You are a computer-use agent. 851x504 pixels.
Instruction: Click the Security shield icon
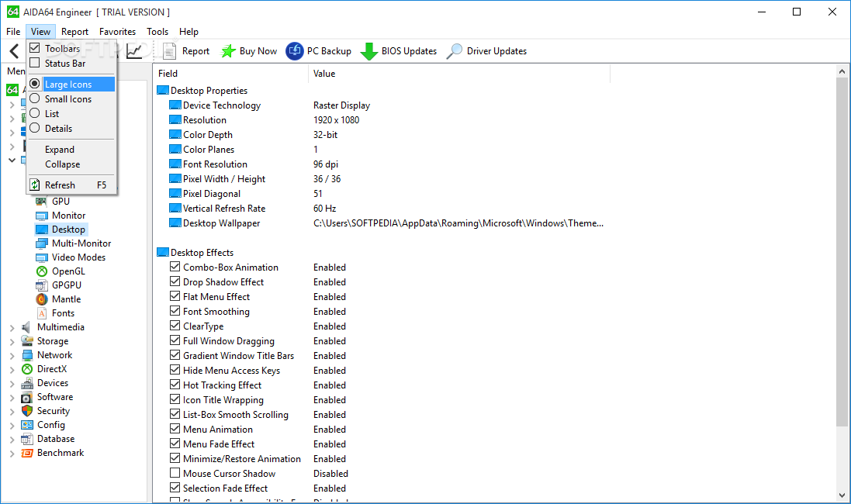(x=27, y=411)
